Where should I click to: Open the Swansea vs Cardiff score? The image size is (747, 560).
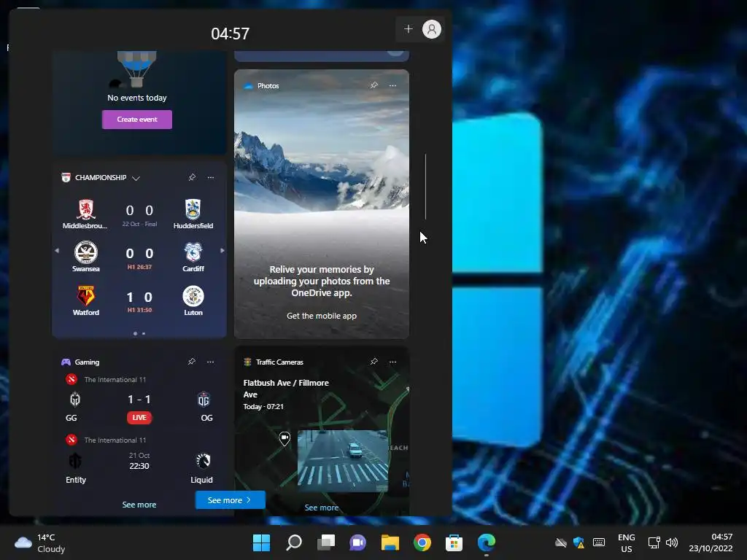pyautogui.click(x=139, y=253)
